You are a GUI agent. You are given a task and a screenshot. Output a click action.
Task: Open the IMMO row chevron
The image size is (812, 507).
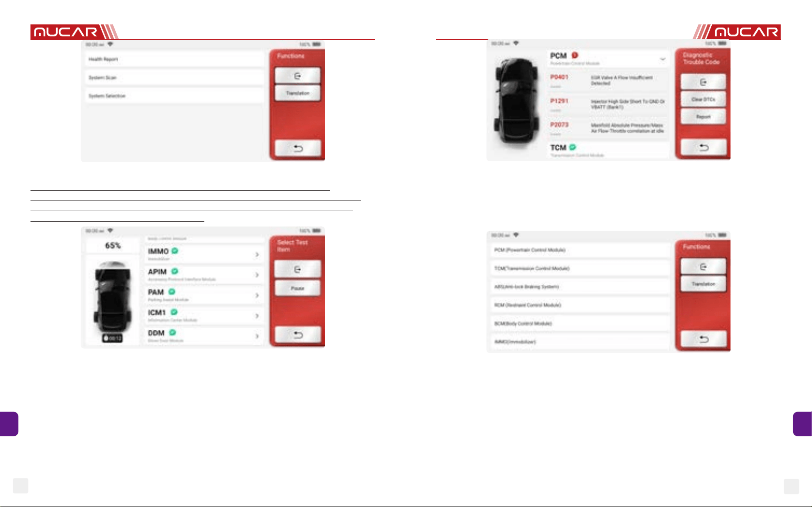pos(257,254)
